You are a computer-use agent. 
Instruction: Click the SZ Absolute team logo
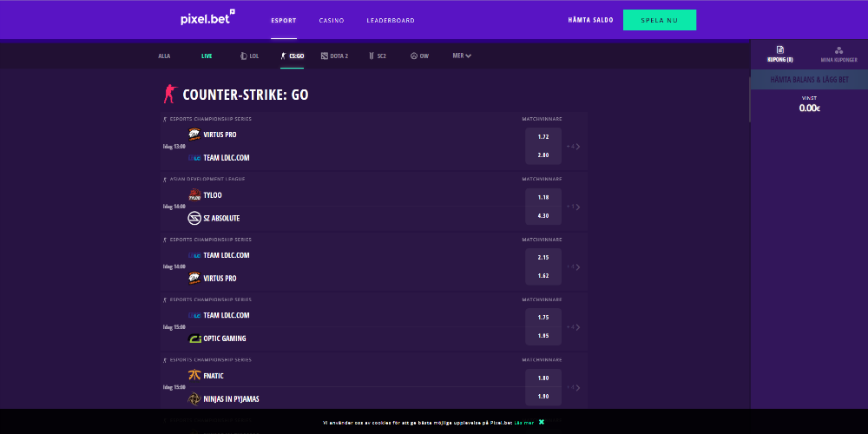194,218
